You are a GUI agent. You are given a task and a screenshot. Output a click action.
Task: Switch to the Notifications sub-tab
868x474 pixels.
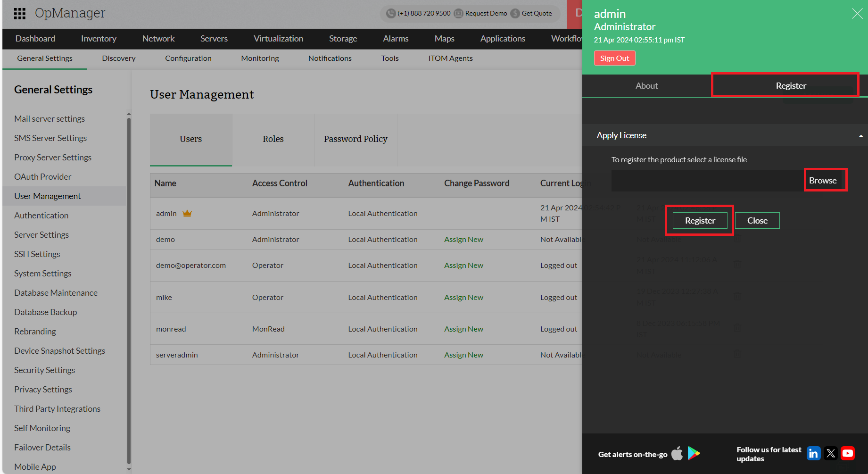(330, 58)
